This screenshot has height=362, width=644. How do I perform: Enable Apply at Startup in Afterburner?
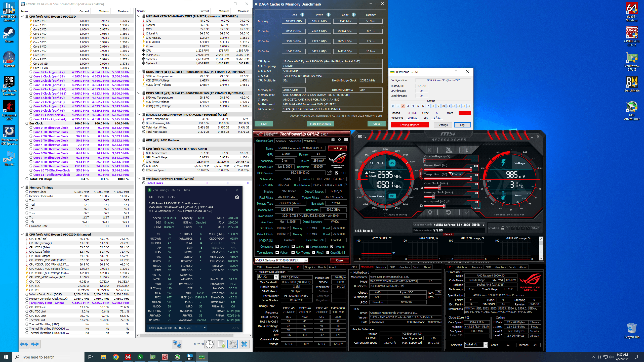coord(386,215)
